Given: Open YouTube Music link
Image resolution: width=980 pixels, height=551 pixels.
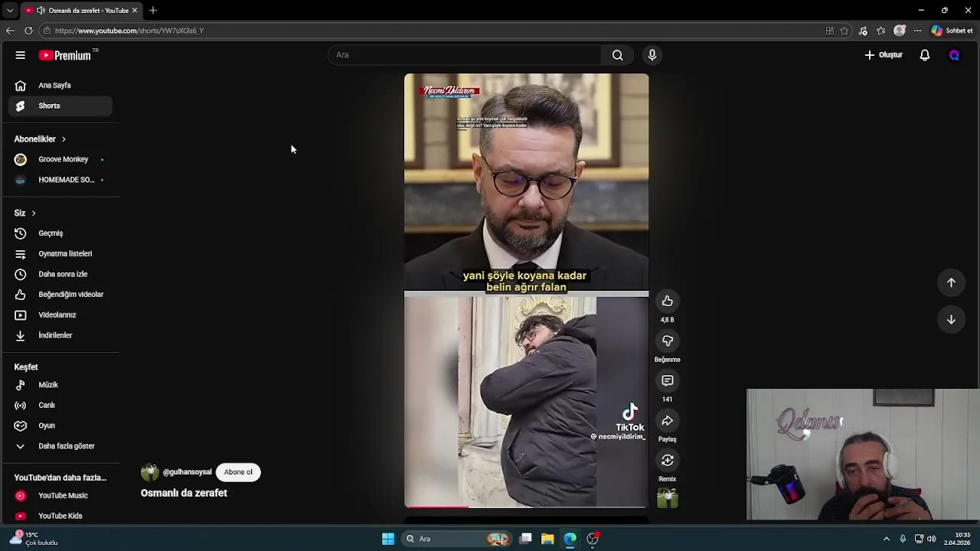Looking at the screenshot, I should (x=60, y=496).
